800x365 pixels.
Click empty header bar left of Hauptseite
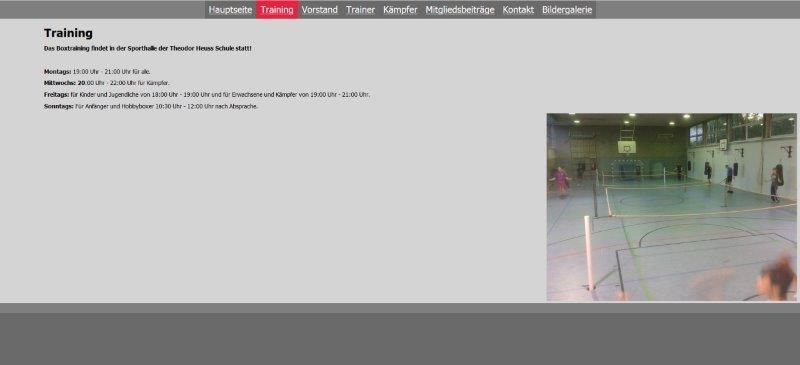click(x=102, y=10)
